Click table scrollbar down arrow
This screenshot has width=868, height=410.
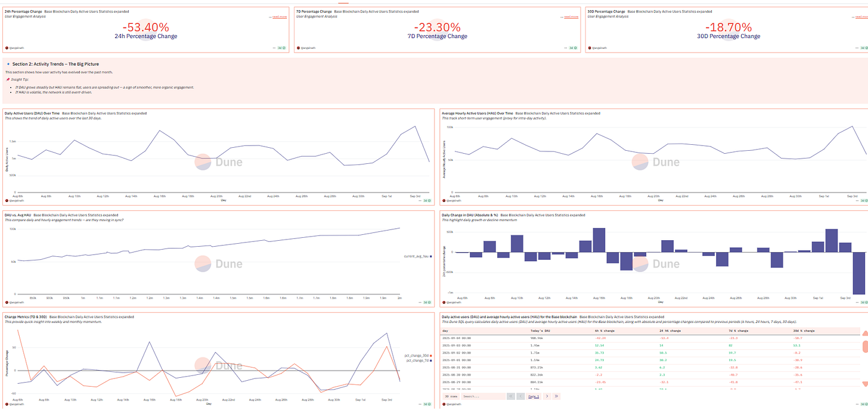point(864,383)
